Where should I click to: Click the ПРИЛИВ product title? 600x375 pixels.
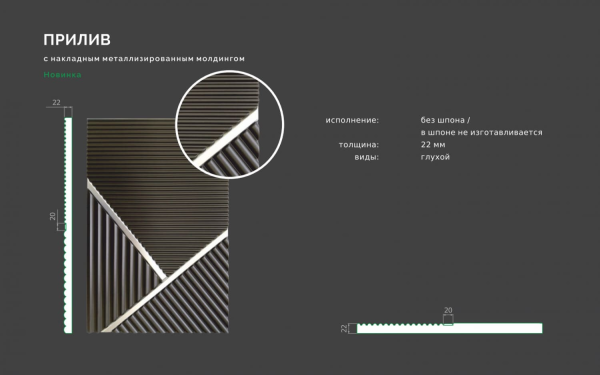pyautogui.click(x=77, y=40)
